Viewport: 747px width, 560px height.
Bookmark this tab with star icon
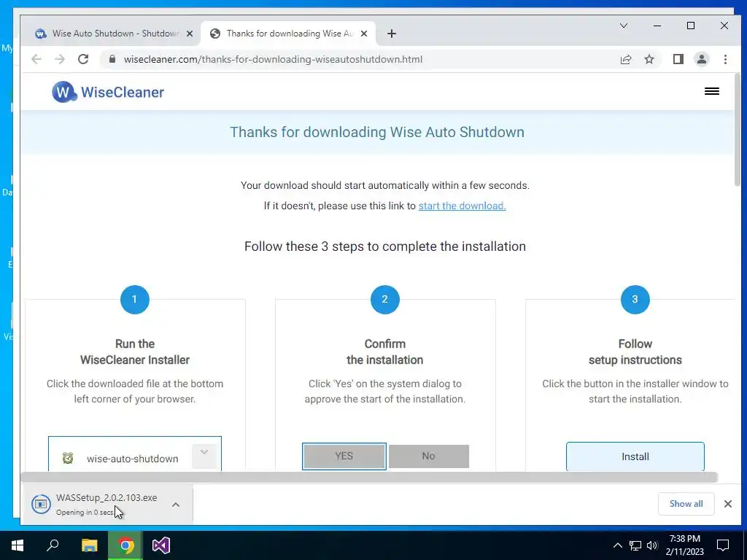(x=649, y=59)
